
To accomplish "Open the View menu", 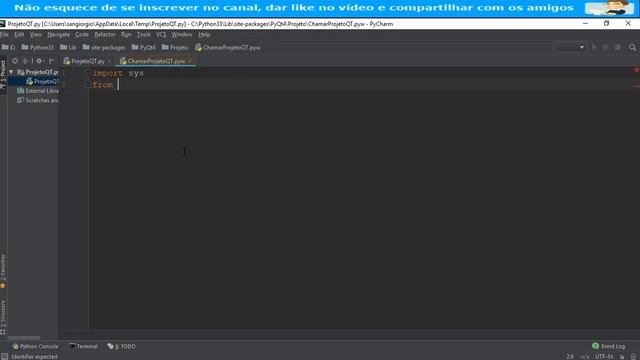I will (x=36, y=35).
